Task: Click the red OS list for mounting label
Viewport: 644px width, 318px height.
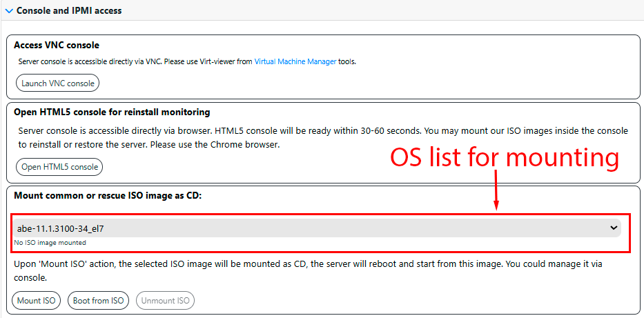Action: 504,157
